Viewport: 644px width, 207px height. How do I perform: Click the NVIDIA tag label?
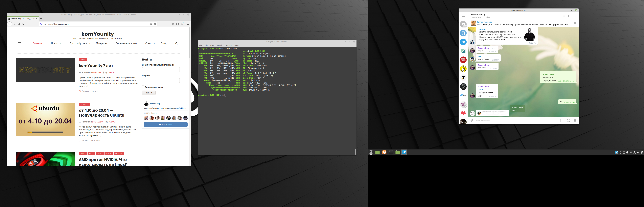click(x=118, y=154)
